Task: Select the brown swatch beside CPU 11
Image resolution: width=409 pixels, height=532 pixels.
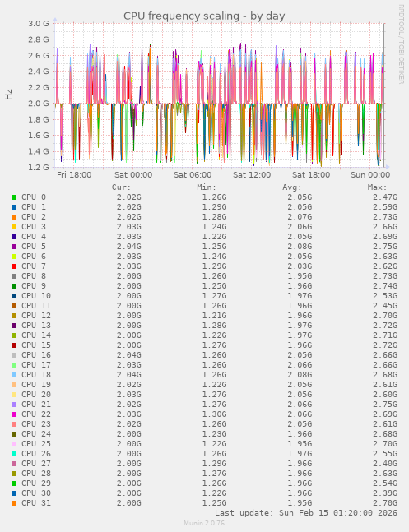Action: click(14, 306)
